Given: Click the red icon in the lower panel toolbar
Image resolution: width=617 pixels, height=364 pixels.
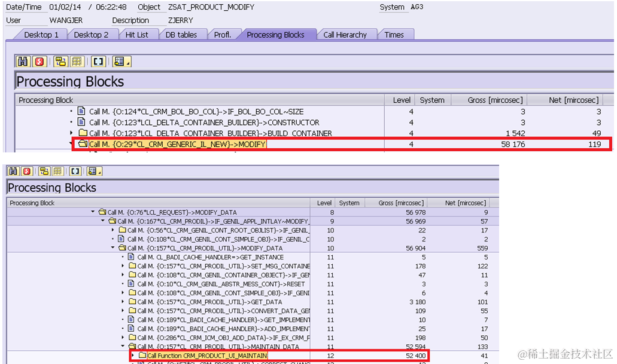Looking at the screenshot, I should click(27, 172).
